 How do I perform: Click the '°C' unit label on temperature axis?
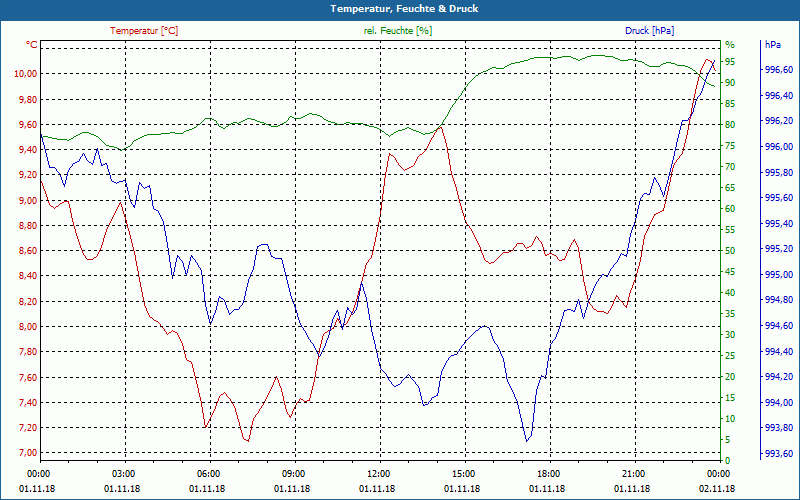click(x=32, y=45)
